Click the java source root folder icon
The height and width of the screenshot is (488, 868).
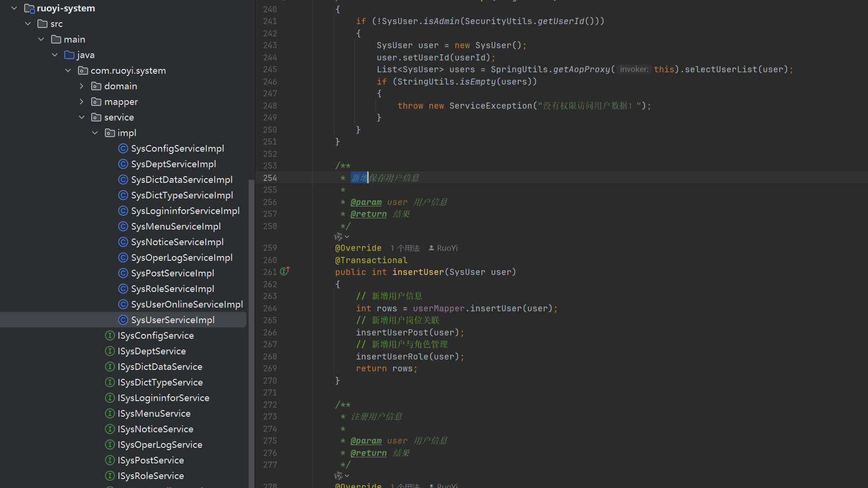pos(69,55)
